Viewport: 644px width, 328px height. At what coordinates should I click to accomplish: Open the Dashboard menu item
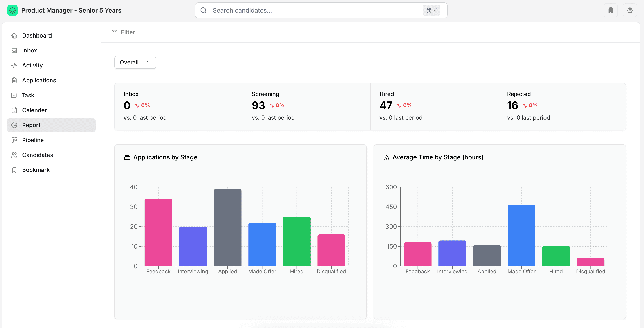37,36
